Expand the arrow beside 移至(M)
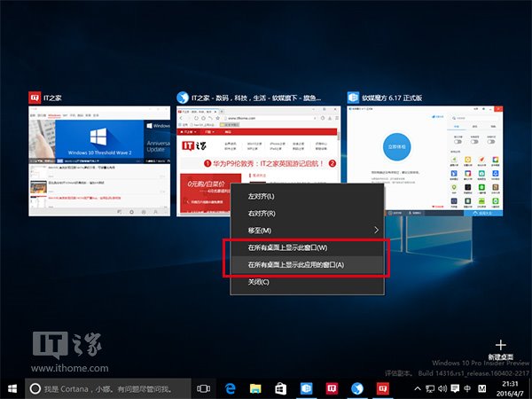 pos(376,231)
